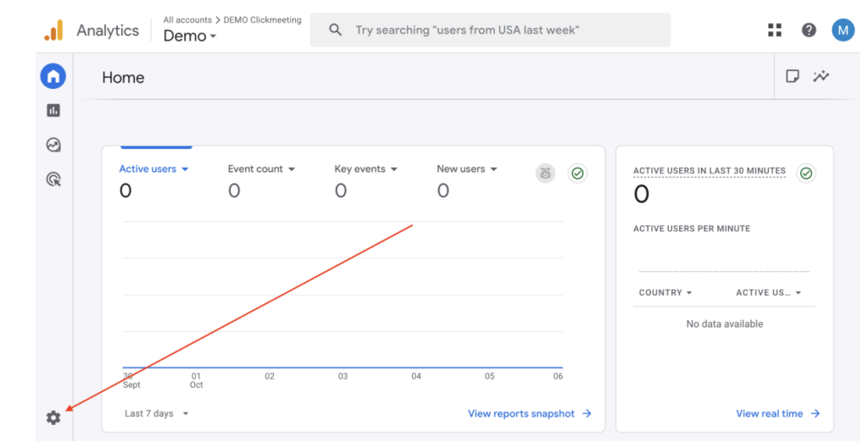Click View reports snapshot link
The image size is (868, 442).
coord(529,414)
